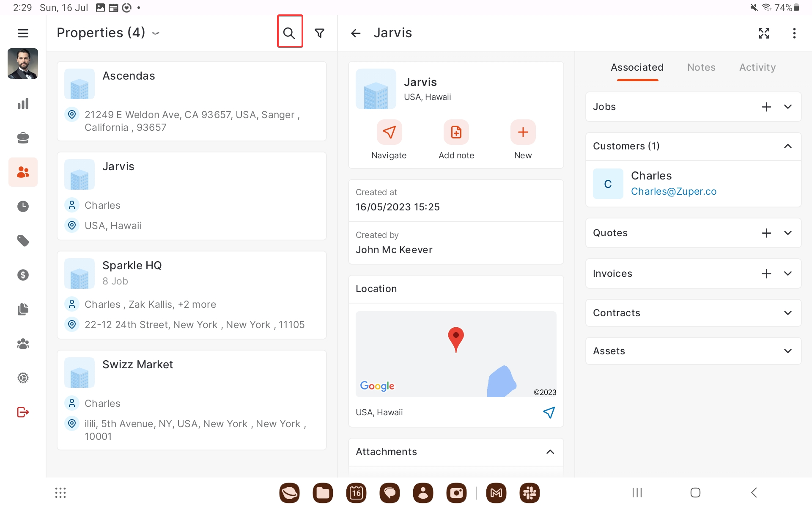812x508 pixels.
Task: Expand the Contracts section
Action: [x=787, y=313]
